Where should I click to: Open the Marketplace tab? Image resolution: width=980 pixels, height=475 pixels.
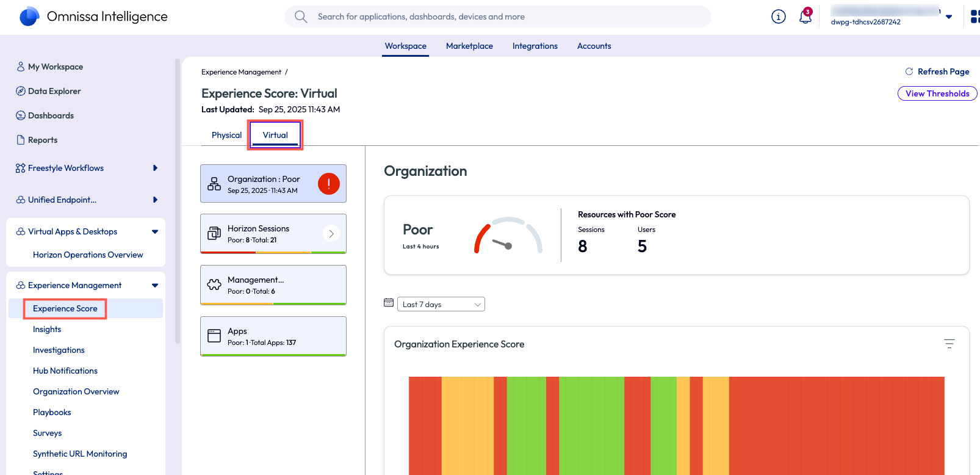(469, 46)
